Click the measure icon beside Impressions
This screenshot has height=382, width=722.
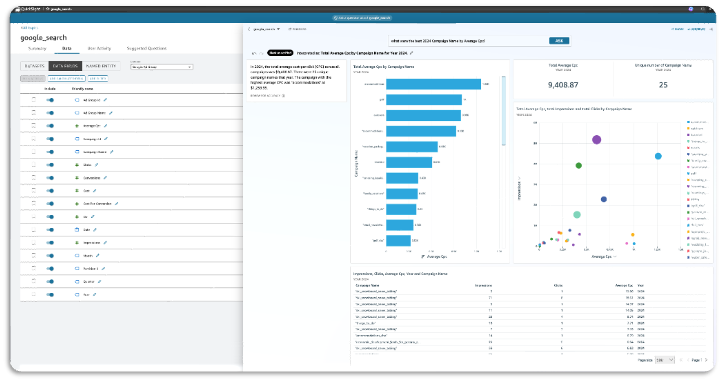click(77, 243)
